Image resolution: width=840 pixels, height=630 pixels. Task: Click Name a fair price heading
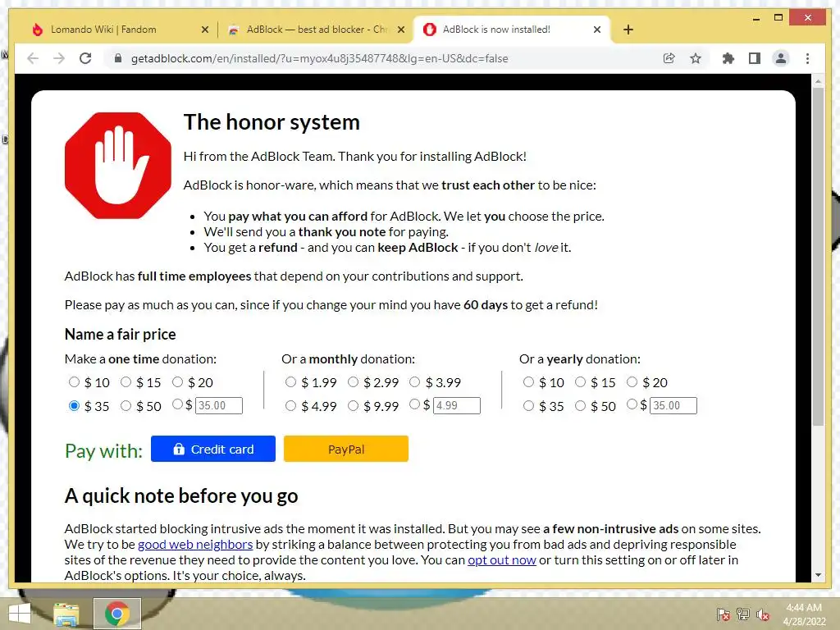(120, 335)
